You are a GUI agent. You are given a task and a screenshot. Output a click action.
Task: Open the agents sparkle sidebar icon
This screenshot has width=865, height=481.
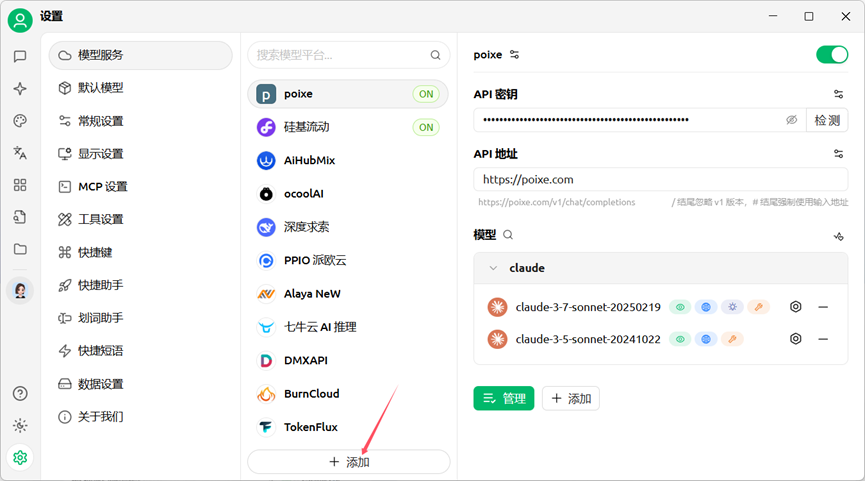tap(20, 89)
